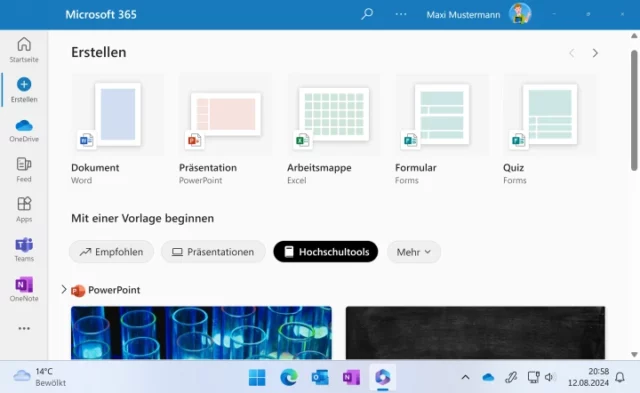Open the Windows Start menu
Image resolution: width=640 pixels, height=393 pixels.
tap(257, 377)
